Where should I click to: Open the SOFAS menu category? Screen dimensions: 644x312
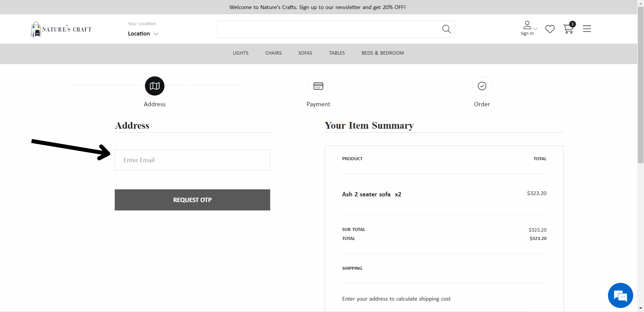click(305, 53)
